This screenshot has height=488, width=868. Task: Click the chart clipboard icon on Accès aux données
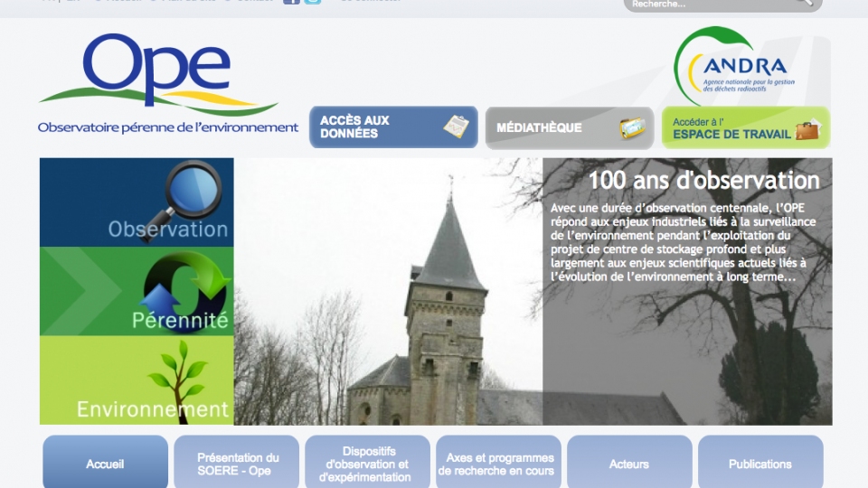coord(456,127)
